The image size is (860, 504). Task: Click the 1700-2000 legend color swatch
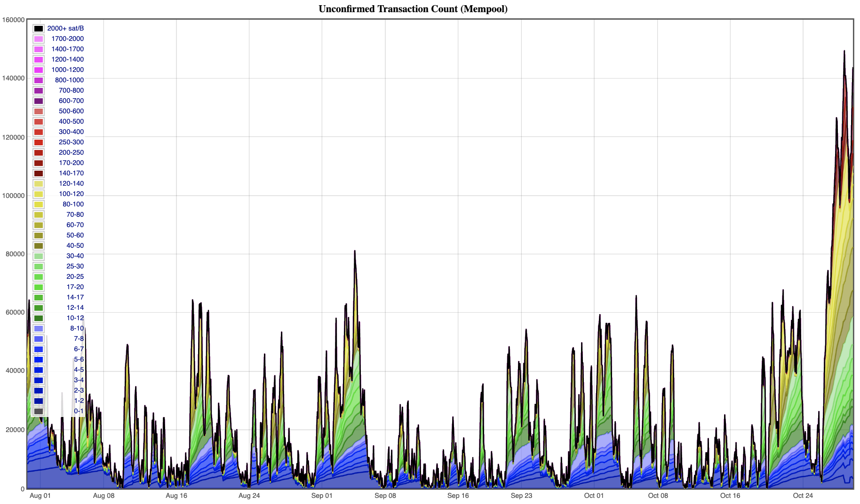pyautogui.click(x=39, y=39)
